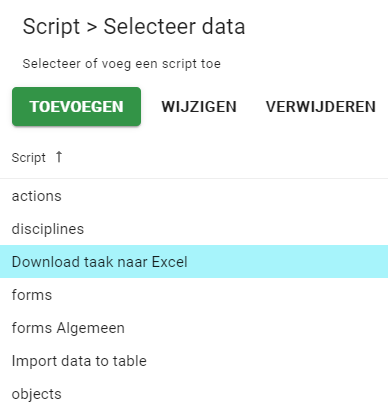
Task: Click the Selecteer data title text
Action: [174, 26]
